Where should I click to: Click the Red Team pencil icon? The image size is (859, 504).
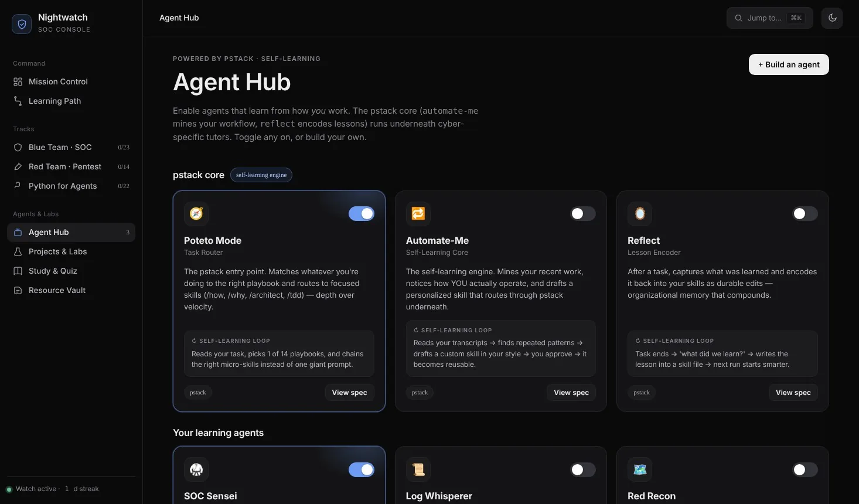coord(18,166)
